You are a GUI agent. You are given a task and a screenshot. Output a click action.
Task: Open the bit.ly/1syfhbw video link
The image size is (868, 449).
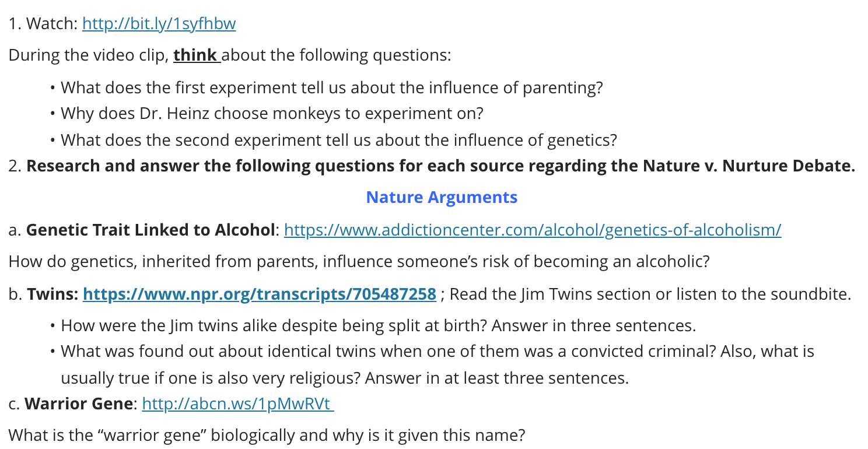tap(159, 23)
